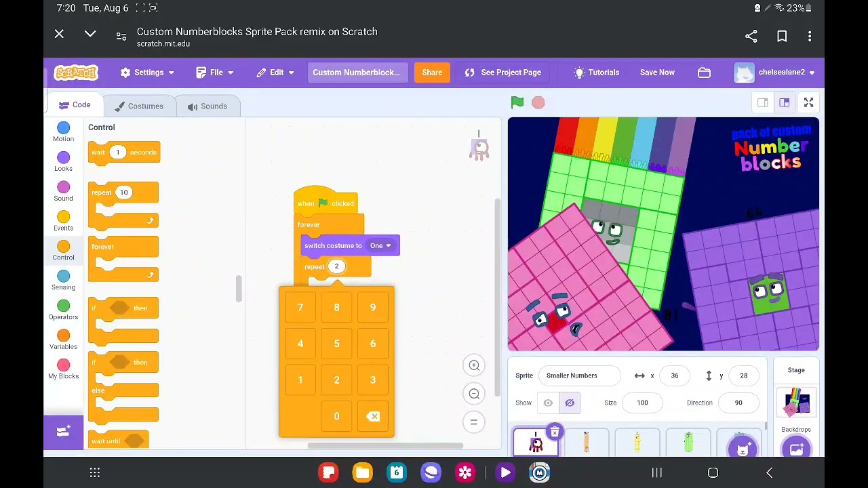Switch to small stage layout

(x=763, y=102)
